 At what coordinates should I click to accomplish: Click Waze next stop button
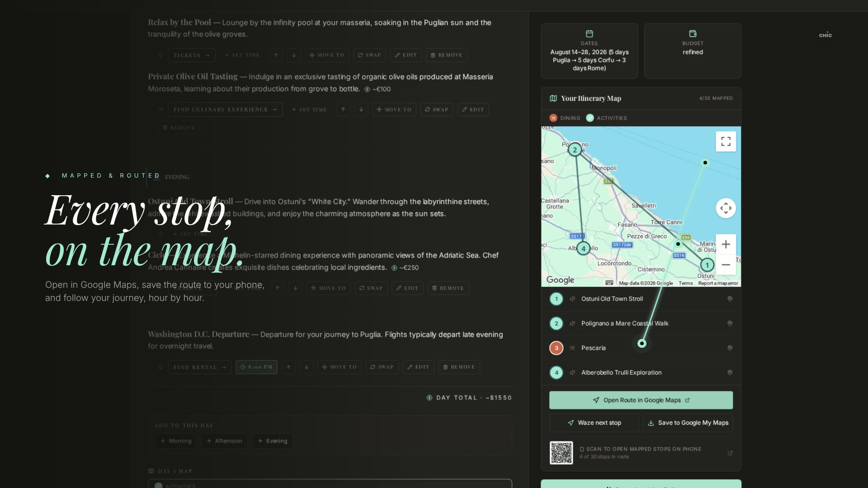[x=594, y=423]
